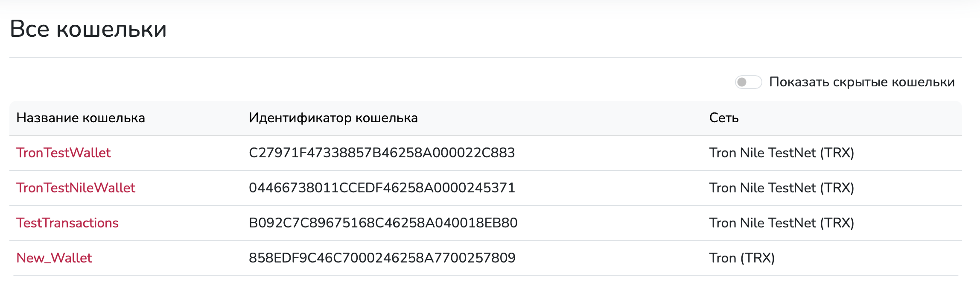Click the 'Показать скрытые кошельки' label text
The height and width of the screenshot is (283, 980).
click(861, 82)
